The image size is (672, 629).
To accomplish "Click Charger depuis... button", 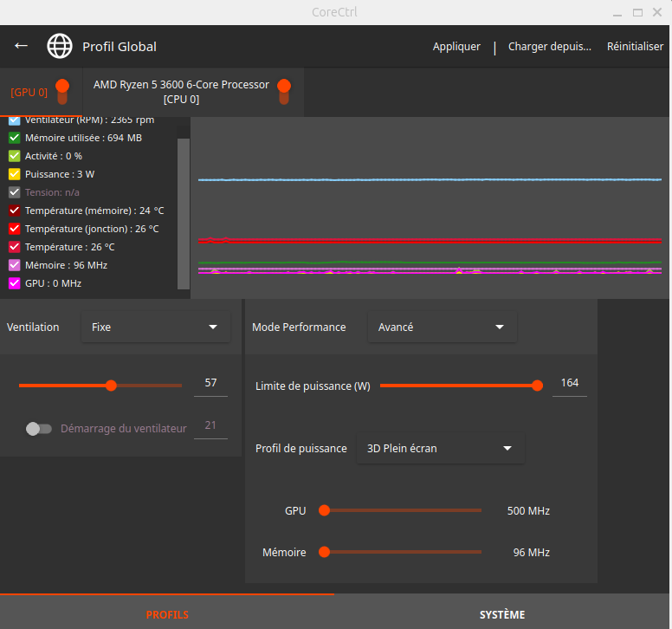I will coord(550,47).
